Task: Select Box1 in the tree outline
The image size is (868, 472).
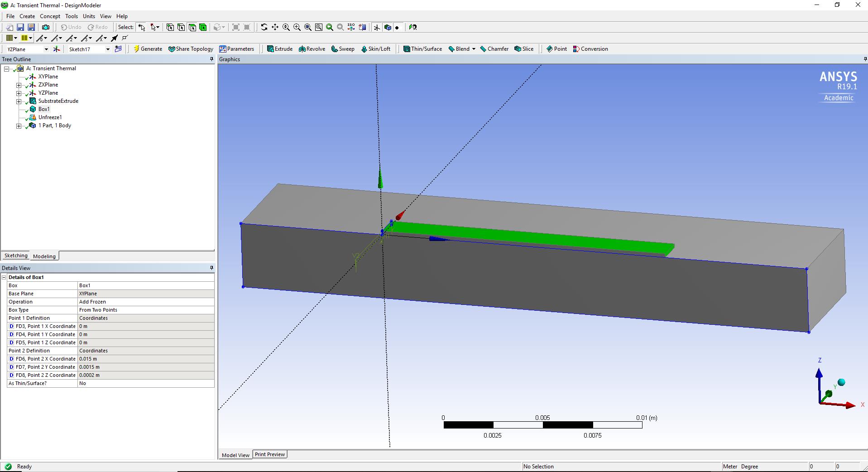Action: point(44,109)
